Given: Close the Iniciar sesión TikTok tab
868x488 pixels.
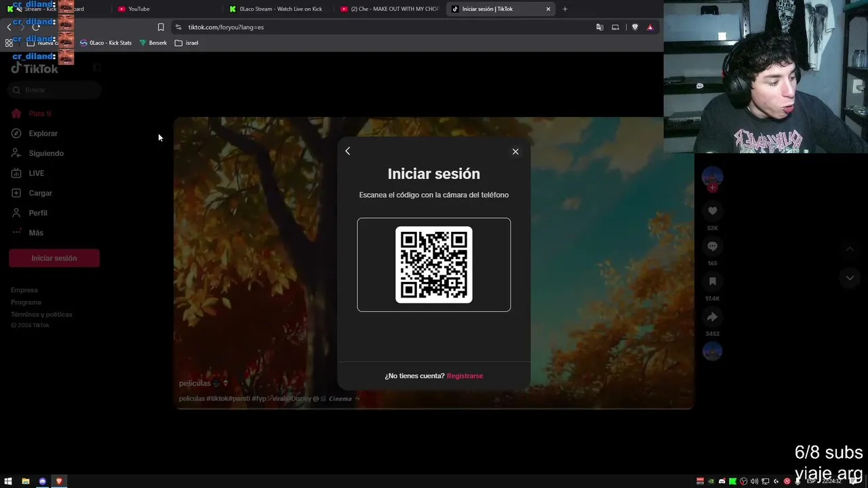Looking at the screenshot, I should point(548,9).
